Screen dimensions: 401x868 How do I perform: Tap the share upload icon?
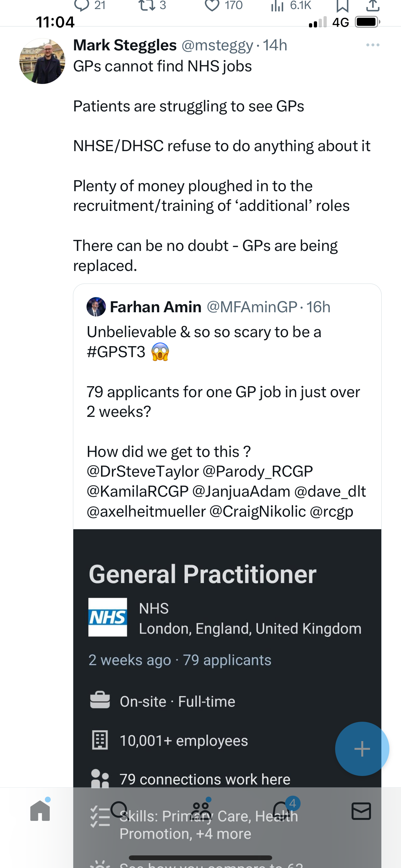tap(373, 5)
